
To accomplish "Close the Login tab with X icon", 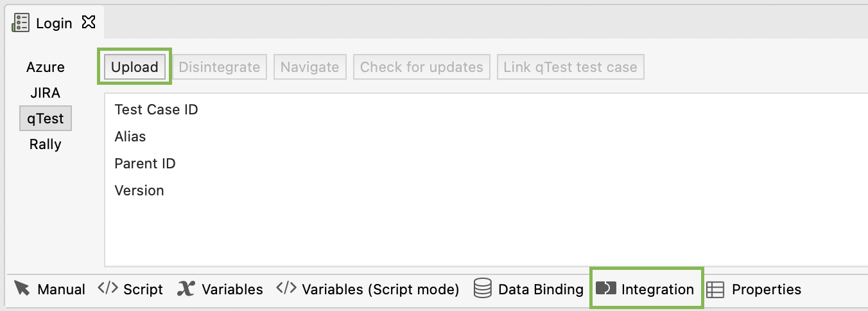I will point(89,22).
